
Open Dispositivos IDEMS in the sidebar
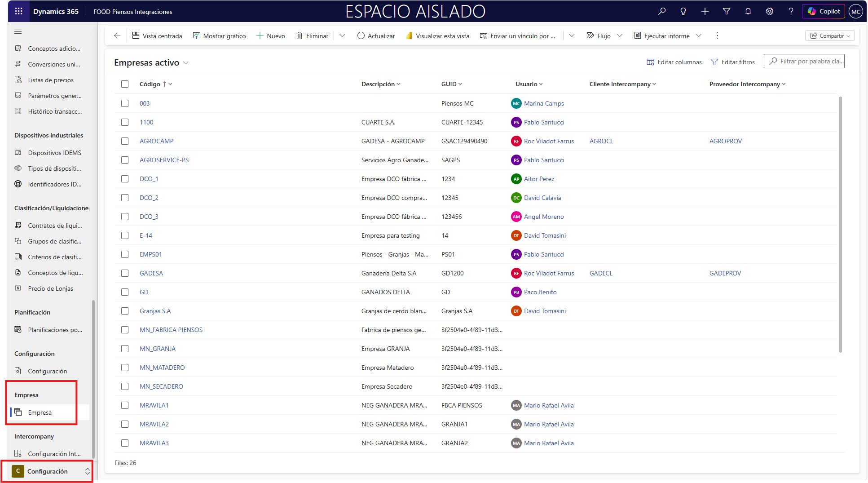tap(54, 153)
